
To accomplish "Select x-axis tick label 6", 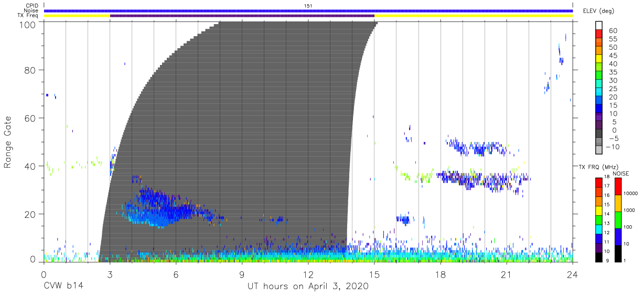I will pyautogui.click(x=176, y=274).
